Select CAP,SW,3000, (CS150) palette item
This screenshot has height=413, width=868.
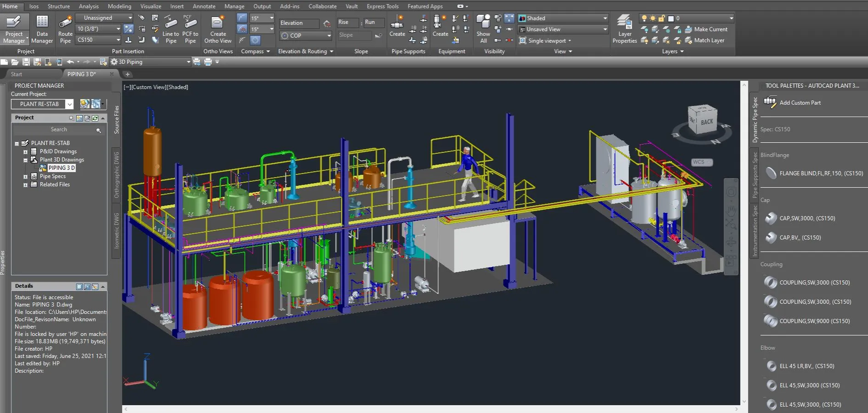click(x=801, y=218)
